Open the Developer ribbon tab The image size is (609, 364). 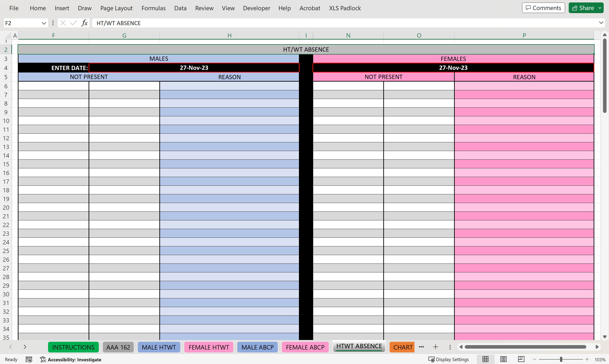point(256,8)
